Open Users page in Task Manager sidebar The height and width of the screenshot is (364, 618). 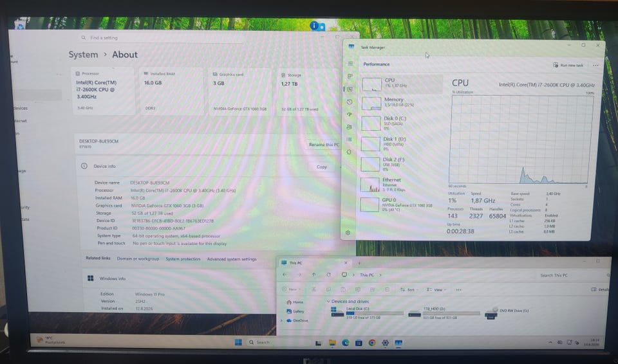(349, 127)
